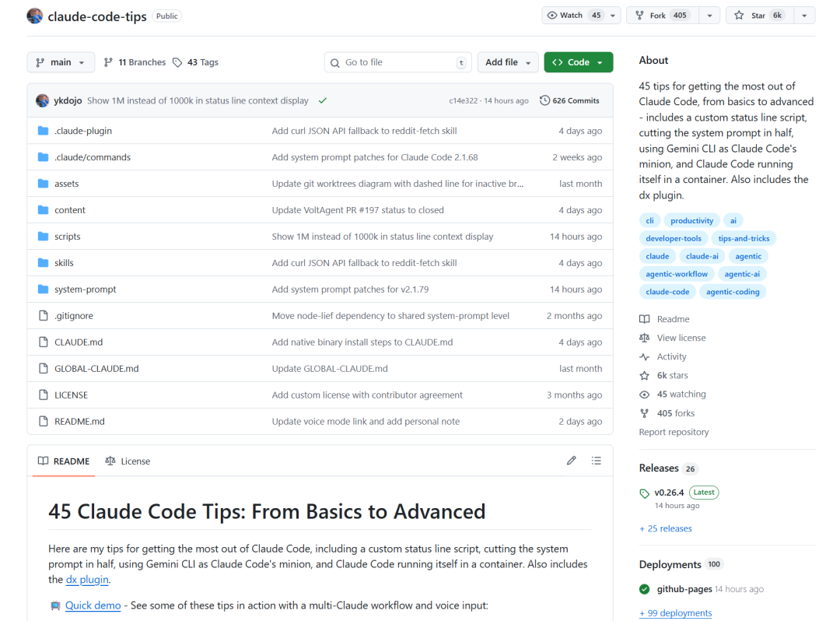840x621 pixels.
Task: Select the productivity topic tag
Action: (x=691, y=221)
